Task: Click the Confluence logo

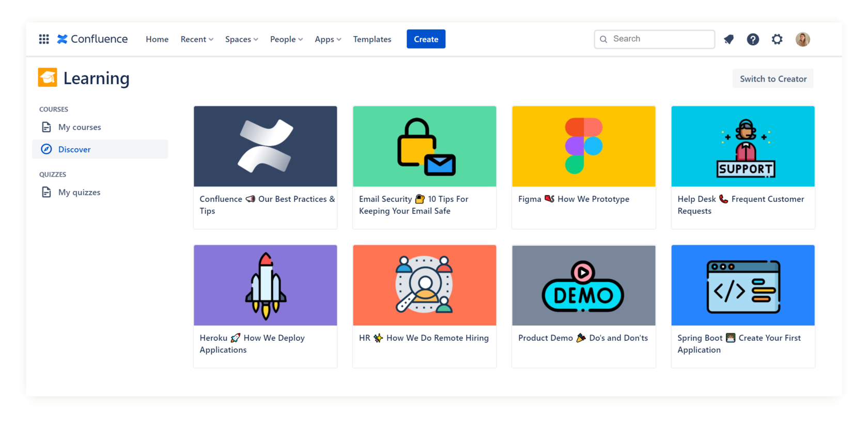Action: pyautogui.click(x=92, y=39)
